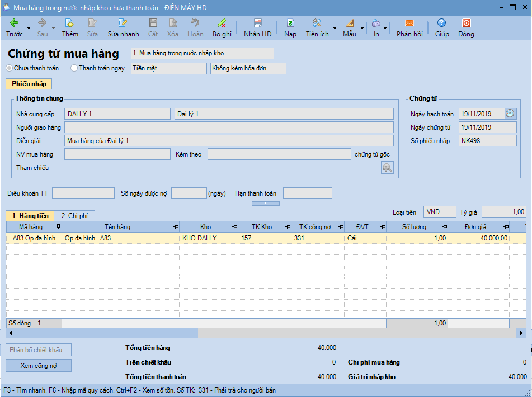Click the Điều khoản TT field

[x=83, y=193]
